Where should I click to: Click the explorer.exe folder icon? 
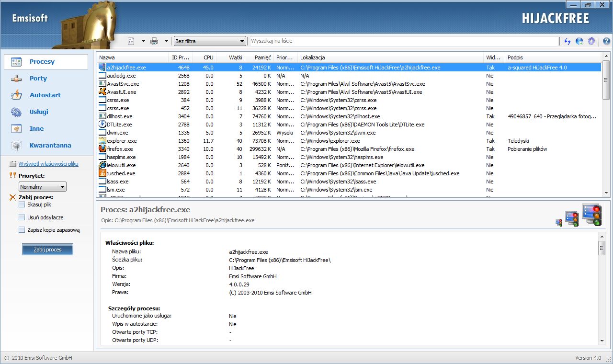[x=102, y=141]
